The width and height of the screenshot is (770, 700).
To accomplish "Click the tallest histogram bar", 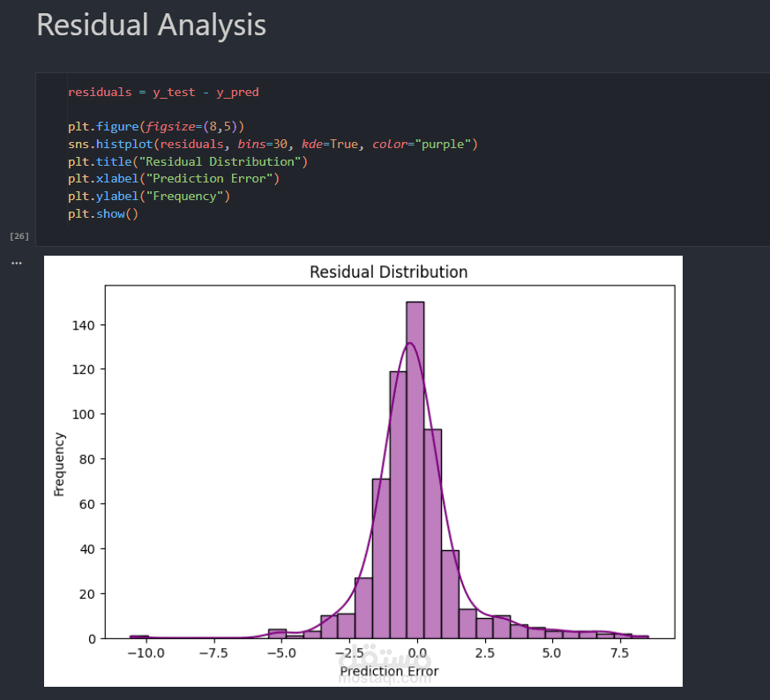I will click(415, 467).
